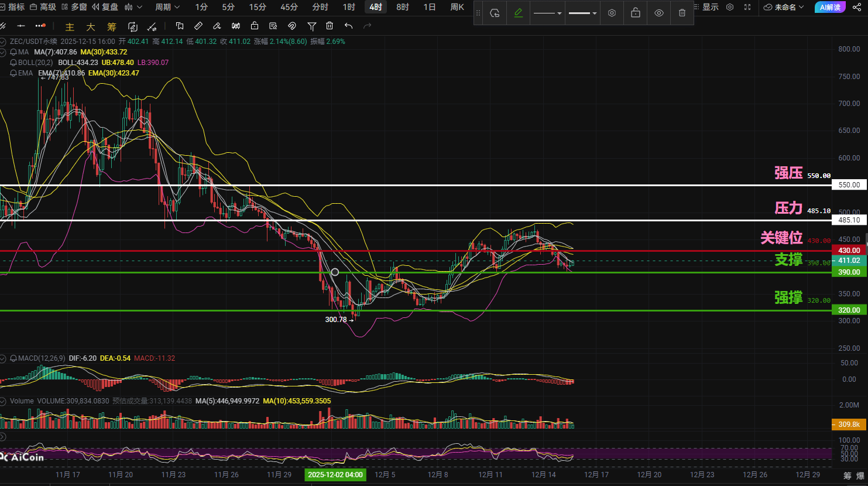Toggle visibility eye for selected line
This screenshot has height=486, width=868.
(x=659, y=13)
